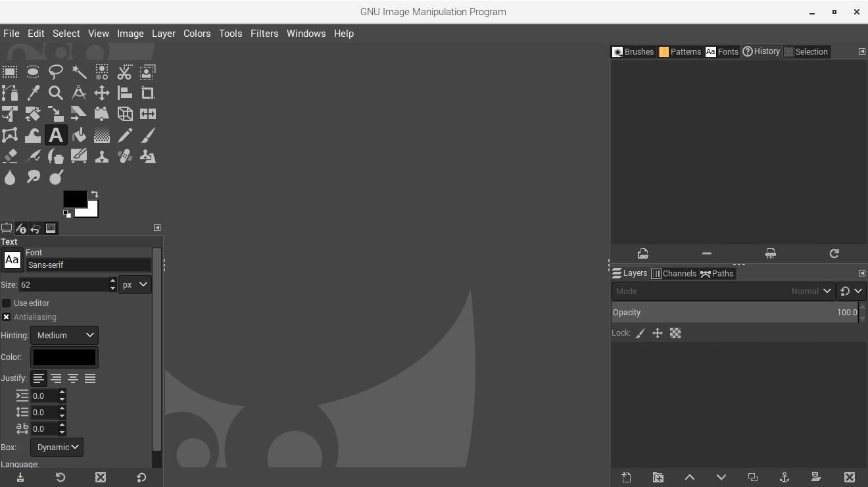Image resolution: width=868 pixels, height=487 pixels.
Task: Select the Paintbrush tool
Action: point(148,136)
